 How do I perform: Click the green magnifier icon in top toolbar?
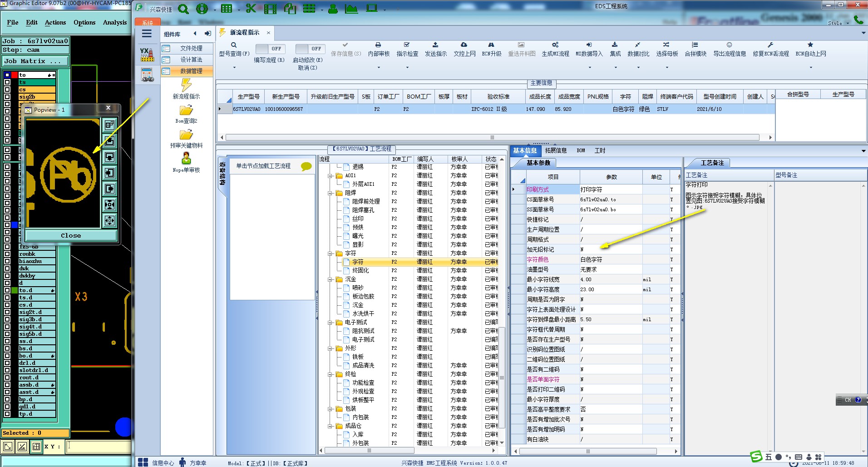click(x=183, y=9)
